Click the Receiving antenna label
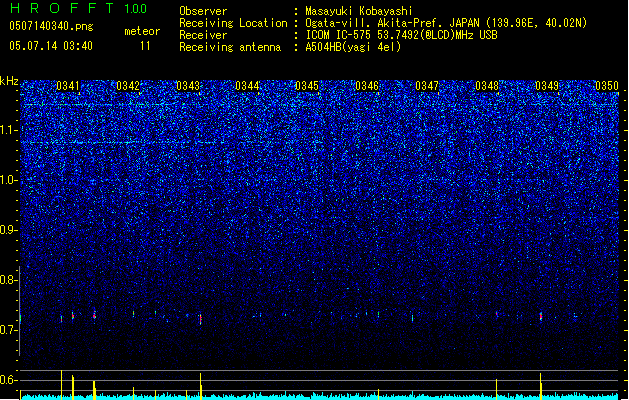This screenshot has height=400, width=629. click(230, 47)
